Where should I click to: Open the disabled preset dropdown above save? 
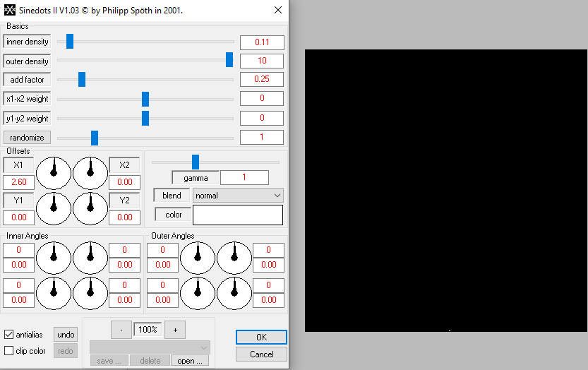tap(150, 347)
